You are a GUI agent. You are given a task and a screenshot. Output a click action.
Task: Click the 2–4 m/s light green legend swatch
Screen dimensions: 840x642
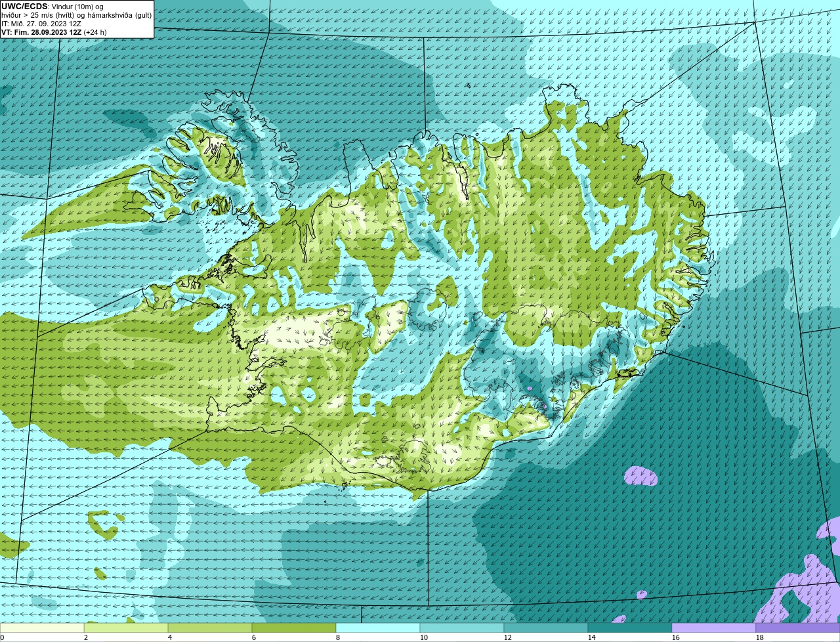click(126, 628)
